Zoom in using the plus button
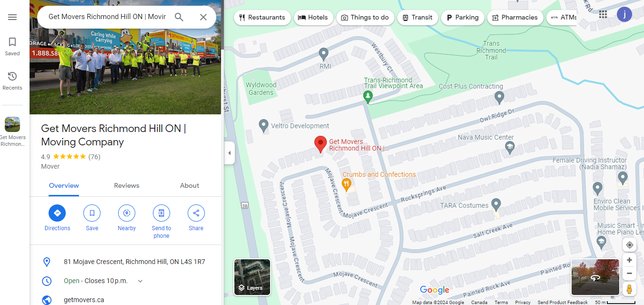644x305 pixels. click(x=629, y=260)
